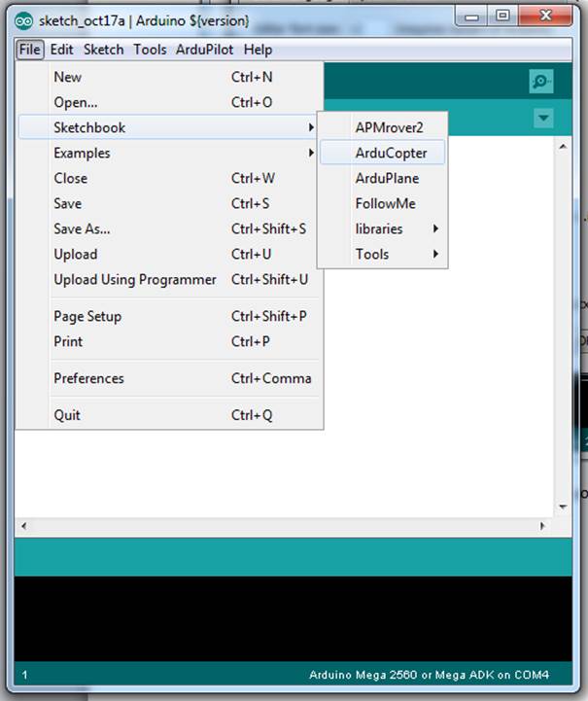Expand the libraries submenu arrow

tap(435, 228)
